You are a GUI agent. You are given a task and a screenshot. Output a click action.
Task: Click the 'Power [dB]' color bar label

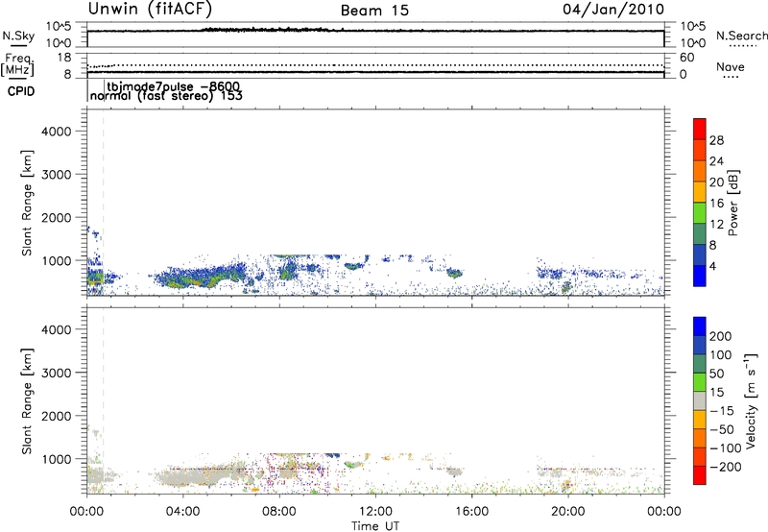[x=733, y=203]
